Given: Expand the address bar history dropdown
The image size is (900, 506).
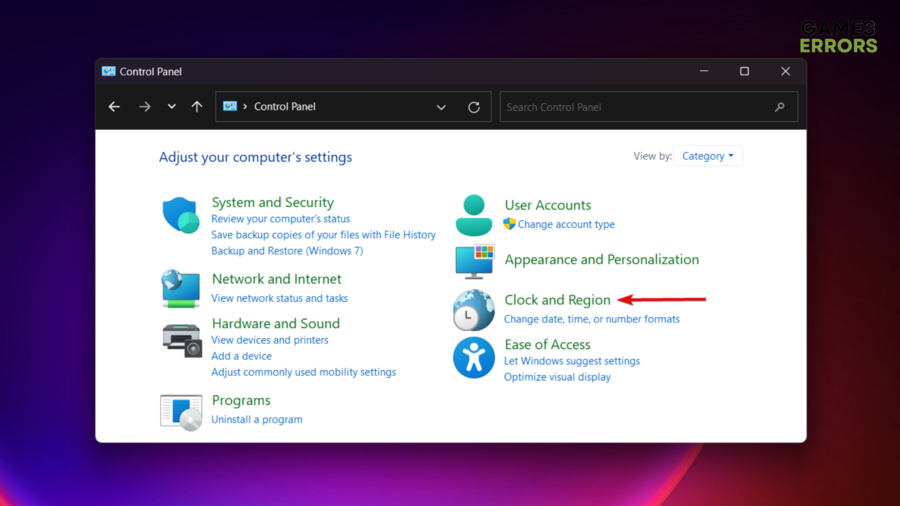Looking at the screenshot, I should (441, 107).
